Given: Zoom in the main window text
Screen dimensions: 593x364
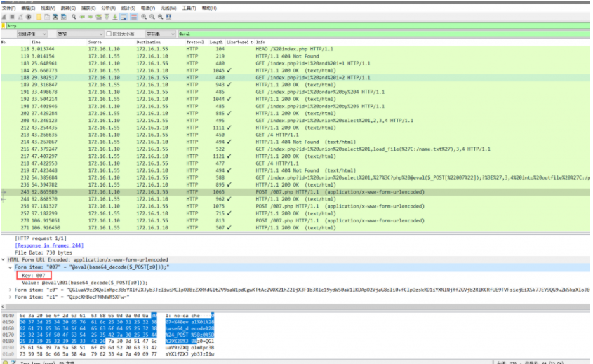Looking at the screenshot, I should coord(144,17).
